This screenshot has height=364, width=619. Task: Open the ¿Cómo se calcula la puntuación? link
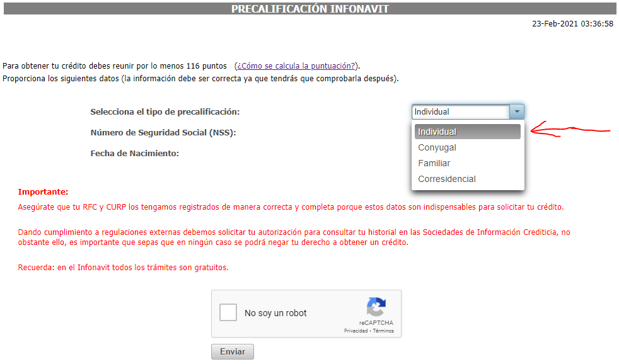tap(296, 66)
